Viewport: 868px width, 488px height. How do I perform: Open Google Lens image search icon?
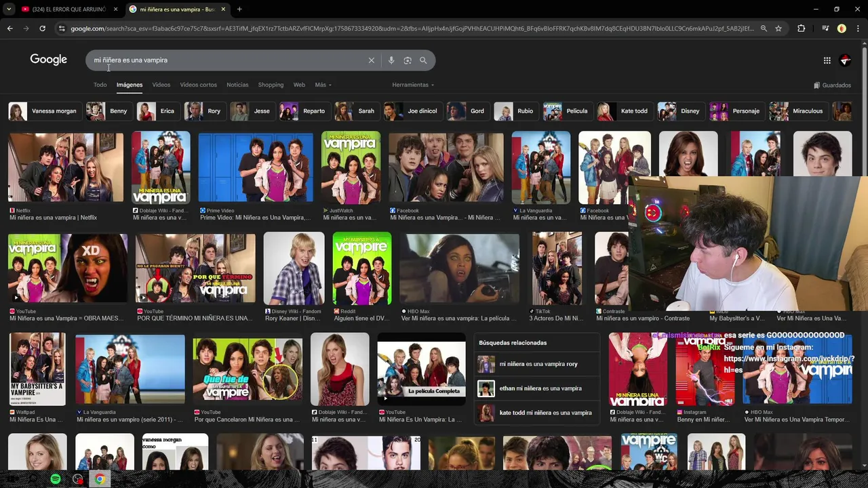408,60
